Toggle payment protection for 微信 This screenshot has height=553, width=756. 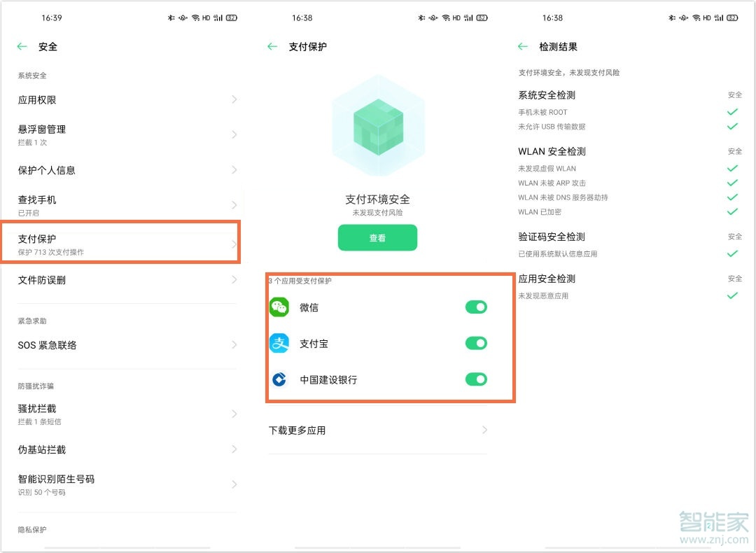(x=476, y=307)
